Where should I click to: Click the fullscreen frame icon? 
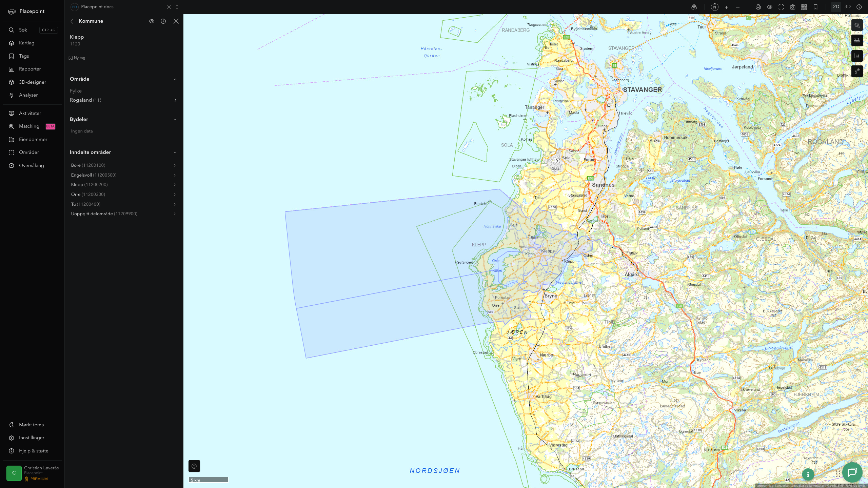tap(781, 7)
